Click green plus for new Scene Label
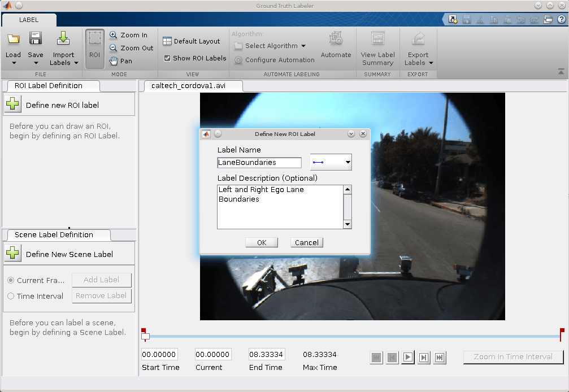569x392 pixels. (12, 252)
